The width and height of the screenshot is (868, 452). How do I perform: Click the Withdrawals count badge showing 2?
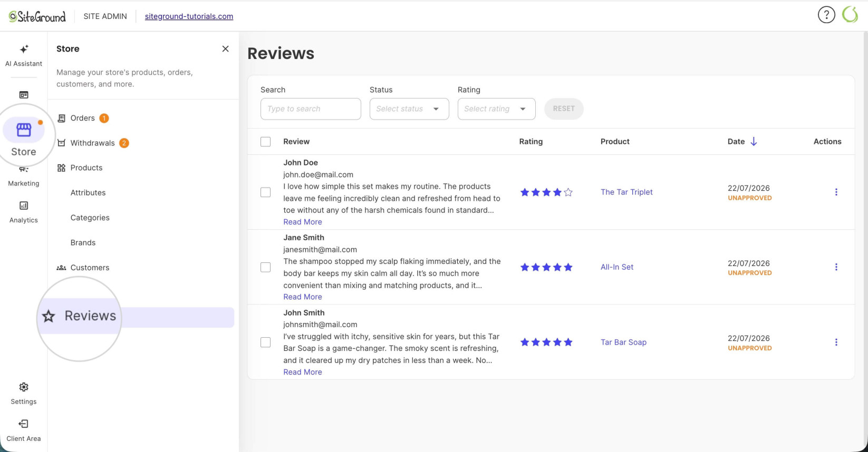point(124,143)
